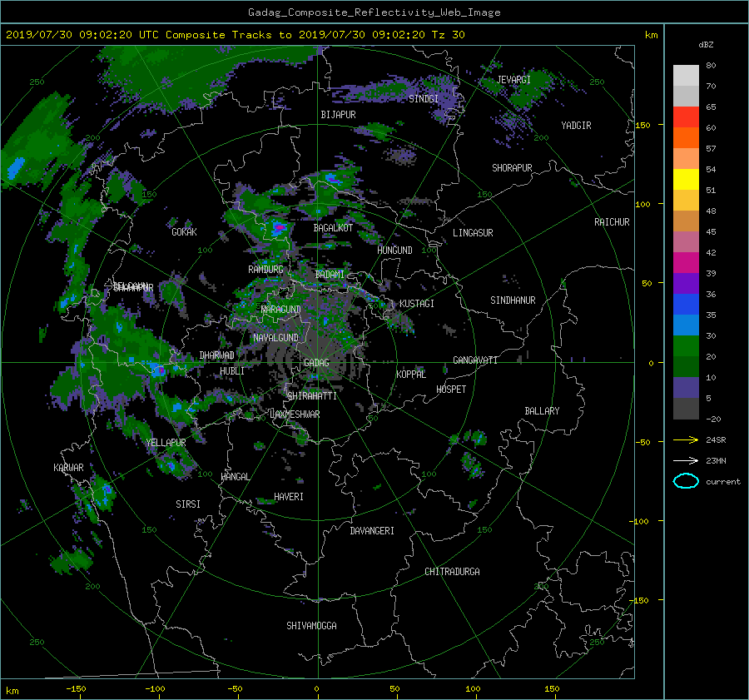Select the SIRSI label
The width and height of the screenshot is (749, 700).
tap(188, 504)
